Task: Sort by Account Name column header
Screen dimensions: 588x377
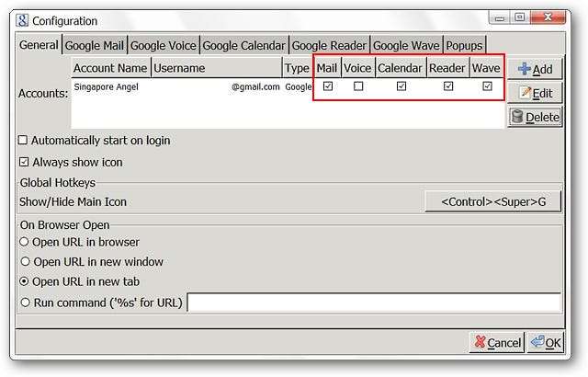Action: [x=111, y=68]
